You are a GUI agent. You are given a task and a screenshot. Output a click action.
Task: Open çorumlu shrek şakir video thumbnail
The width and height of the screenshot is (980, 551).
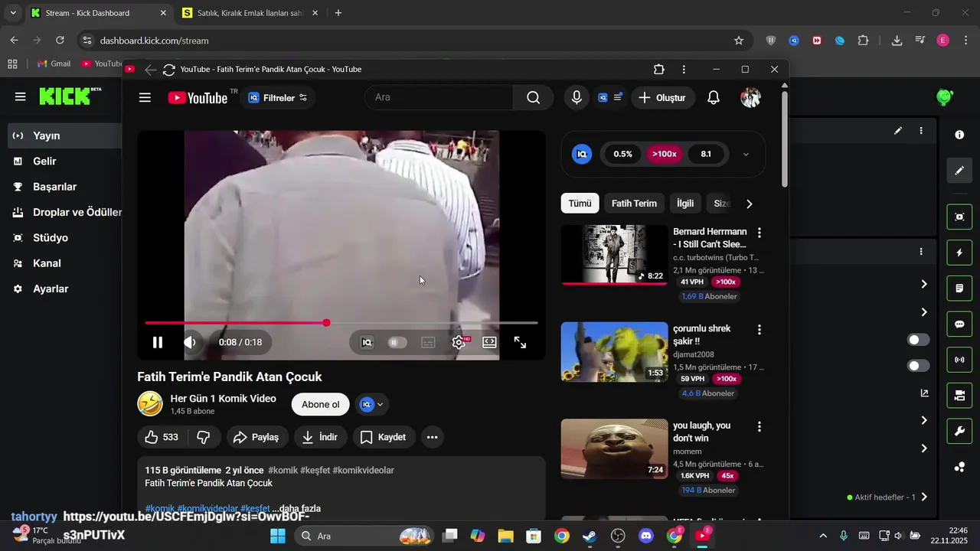pos(614,351)
